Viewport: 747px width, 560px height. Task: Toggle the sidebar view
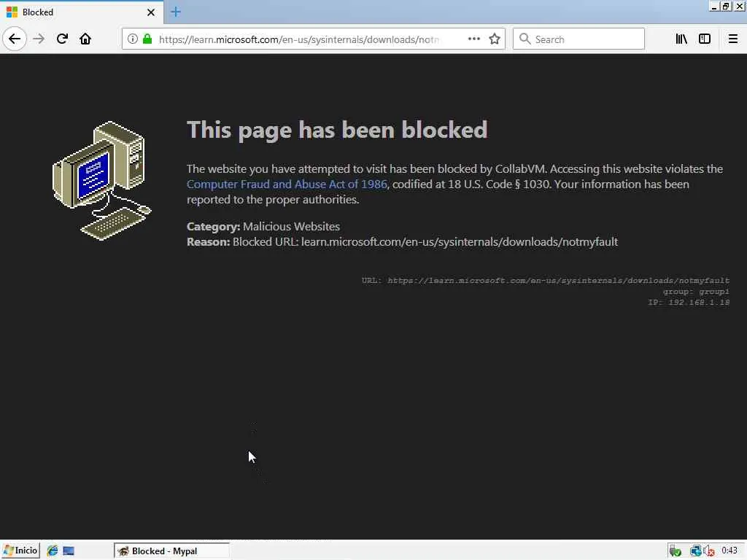tap(705, 39)
